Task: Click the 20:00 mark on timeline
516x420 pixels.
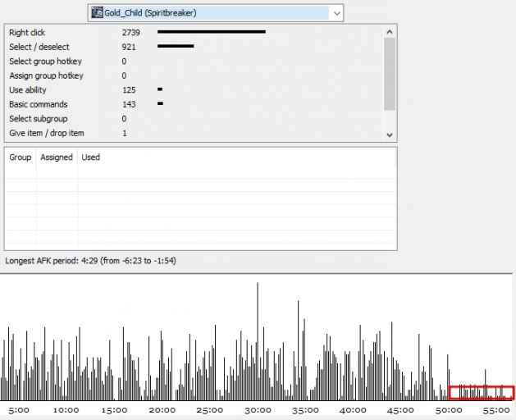Action: [x=162, y=410]
